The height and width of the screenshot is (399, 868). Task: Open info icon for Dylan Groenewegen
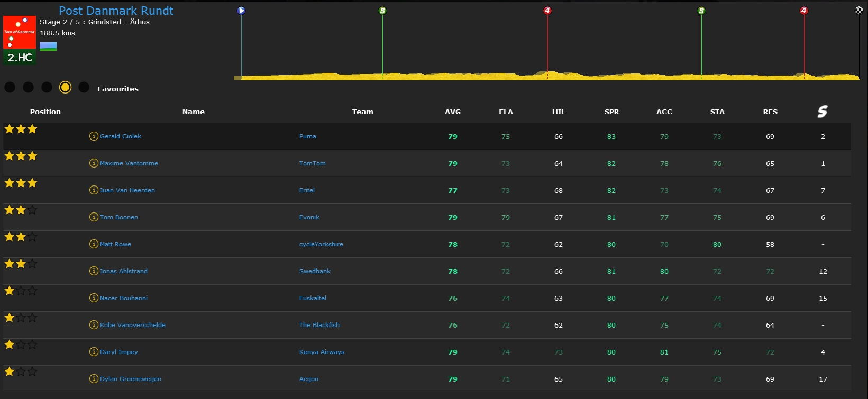click(94, 379)
